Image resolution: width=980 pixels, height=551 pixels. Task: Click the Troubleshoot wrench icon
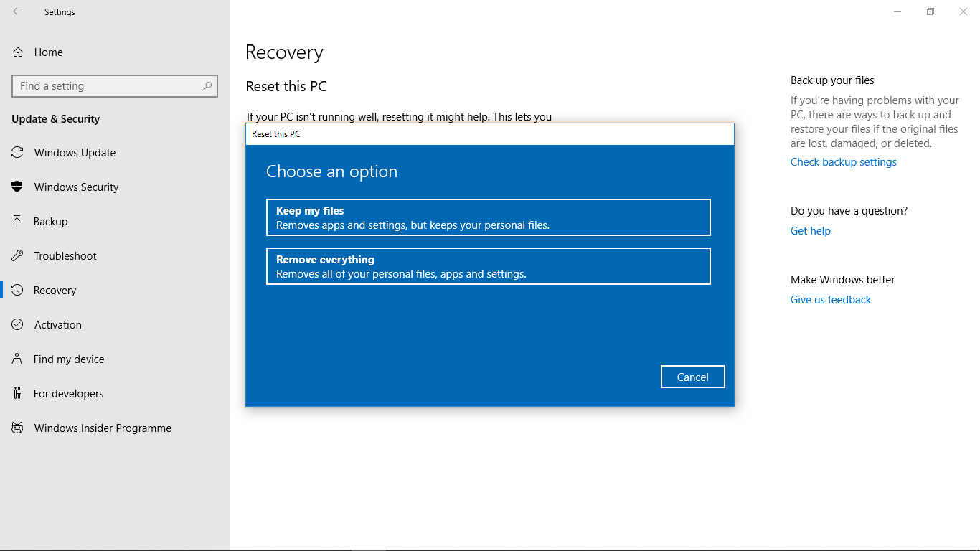[x=18, y=256]
